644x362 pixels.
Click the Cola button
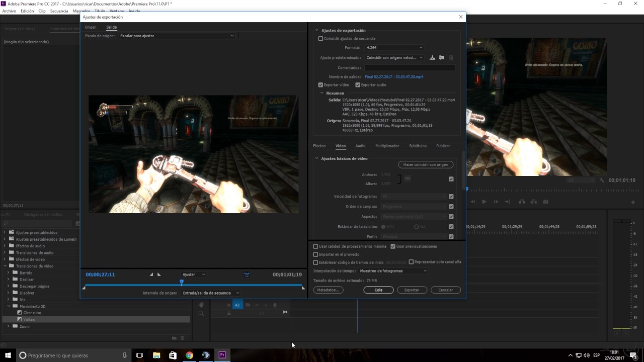click(x=378, y=290)
